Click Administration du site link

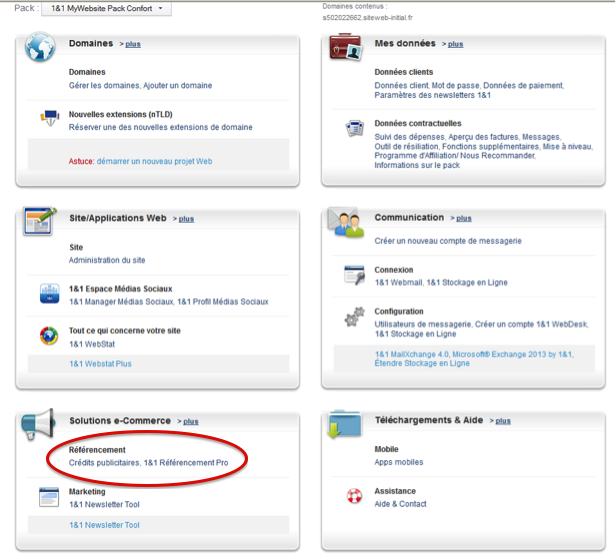[x=107, y=260]
